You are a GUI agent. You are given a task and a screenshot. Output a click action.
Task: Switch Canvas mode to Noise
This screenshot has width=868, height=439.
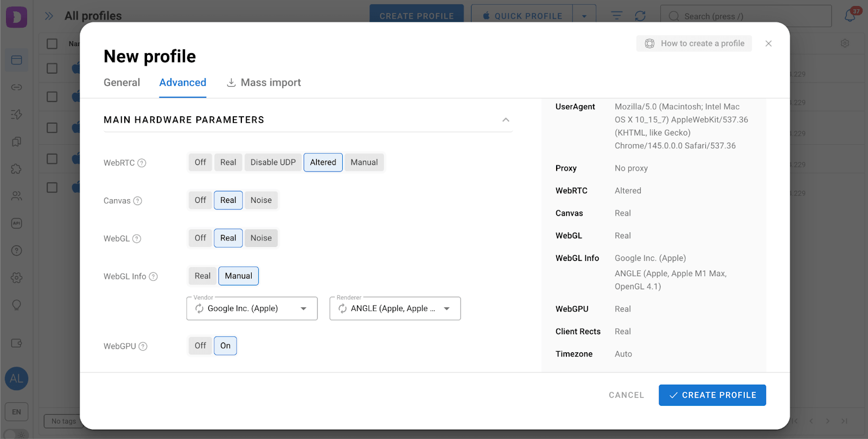[261, 200]
